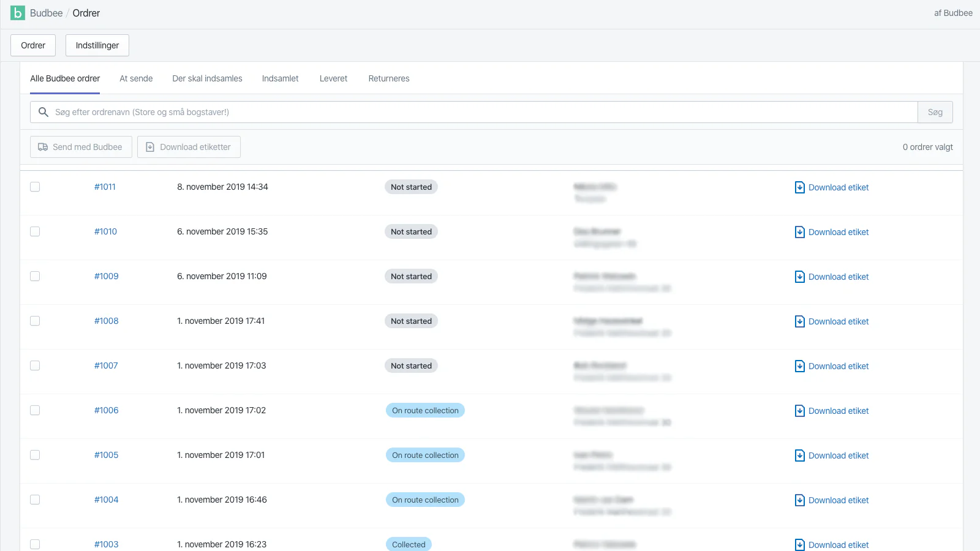Click the Ordrer button

(x=33, y=45)
